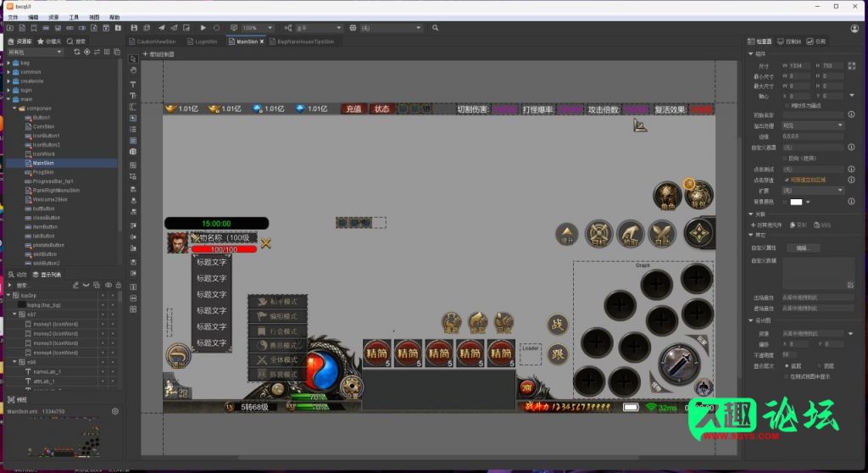Click the 状态 button in game canvas
Image resolution: width=868 pixels, height=473 pixels.
pos(382,109)
